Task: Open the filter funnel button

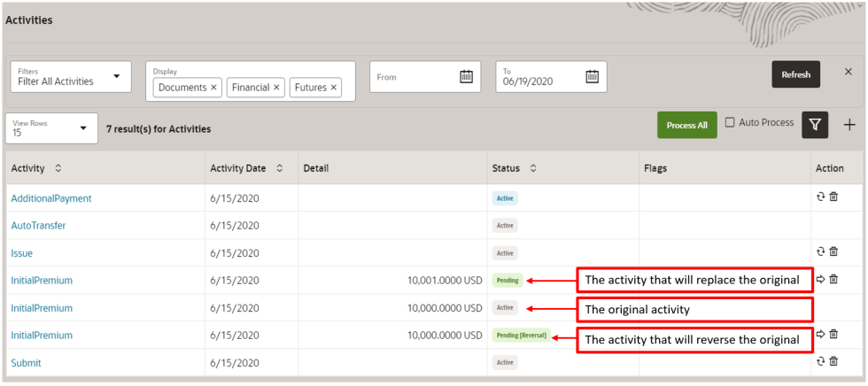Action: click(x=815, y=125)
